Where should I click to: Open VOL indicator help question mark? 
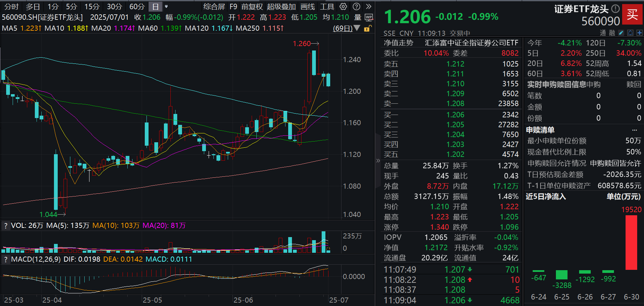(x=5, y=225)
